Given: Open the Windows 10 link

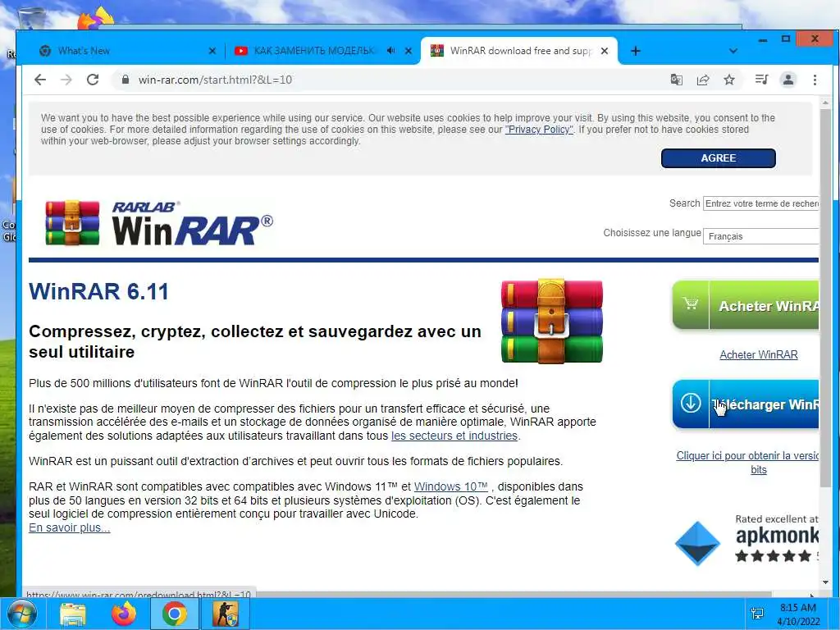Looking at the screenshot, I should click(450, 486).
